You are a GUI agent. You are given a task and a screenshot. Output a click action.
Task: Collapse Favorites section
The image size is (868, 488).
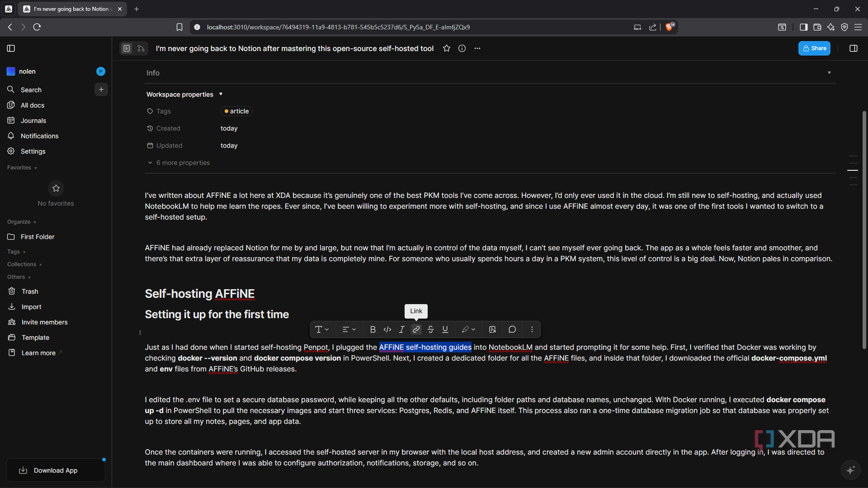(22, 168)
